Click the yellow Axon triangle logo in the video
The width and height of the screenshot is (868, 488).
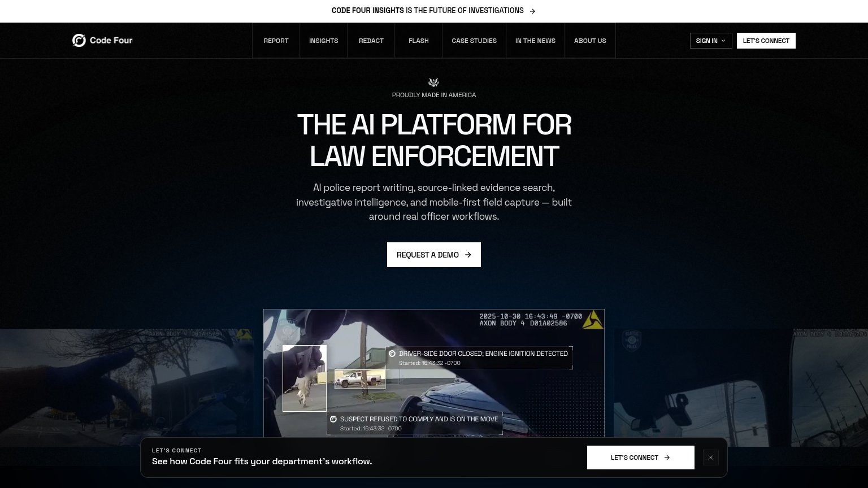pos(593,320)
